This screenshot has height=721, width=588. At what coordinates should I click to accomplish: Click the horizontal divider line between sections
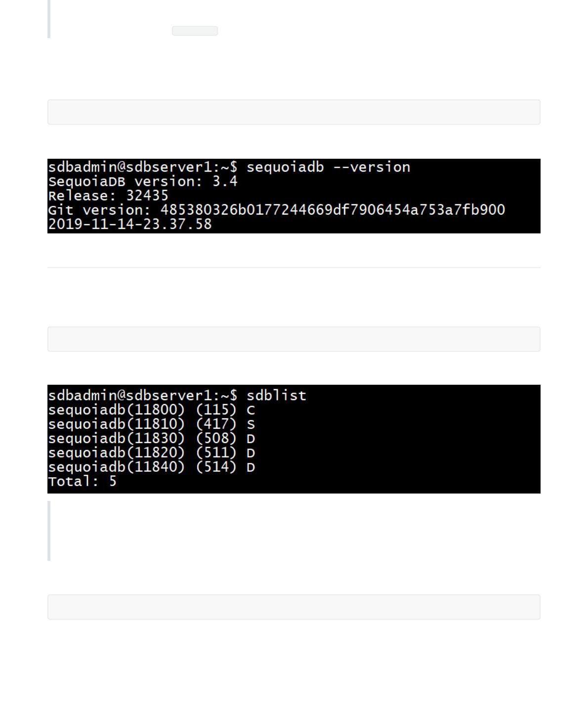point(294,268)
